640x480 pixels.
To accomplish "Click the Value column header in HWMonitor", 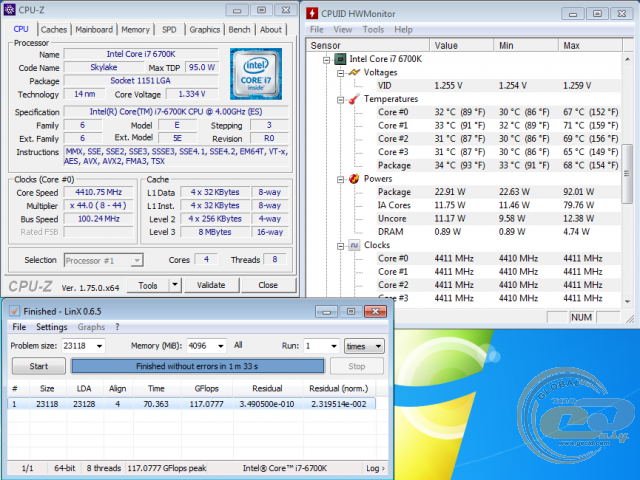I will tap(462, 45).
